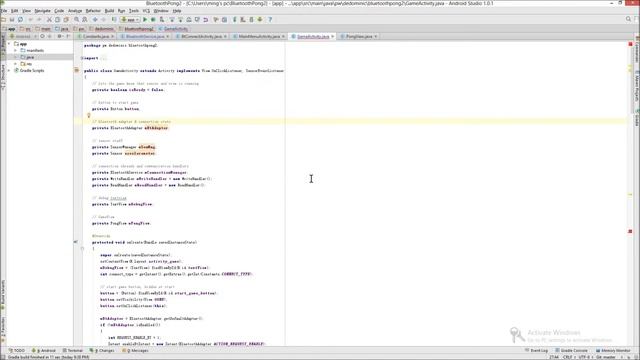The image size is (640, 360).
Task: Expand the manifests folder
Action: (x=16, y=51)
